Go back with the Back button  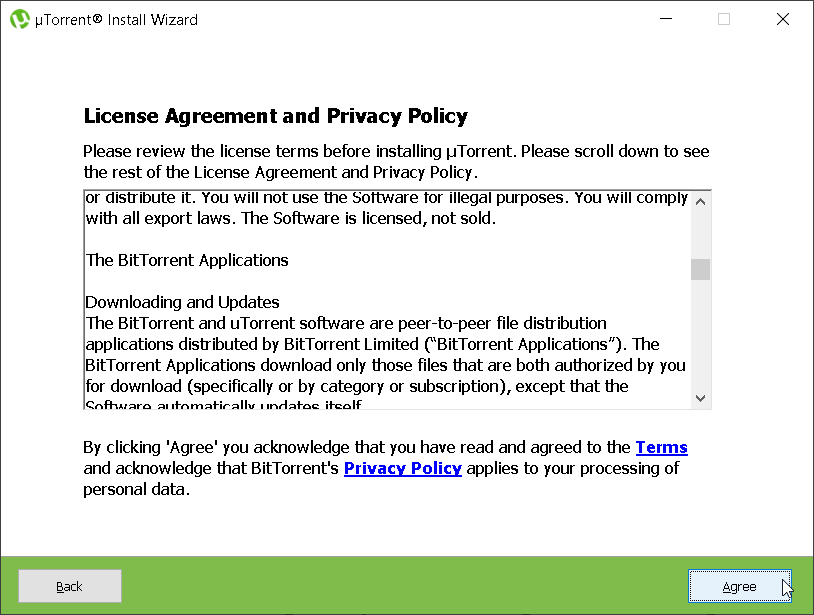(70, 586)
